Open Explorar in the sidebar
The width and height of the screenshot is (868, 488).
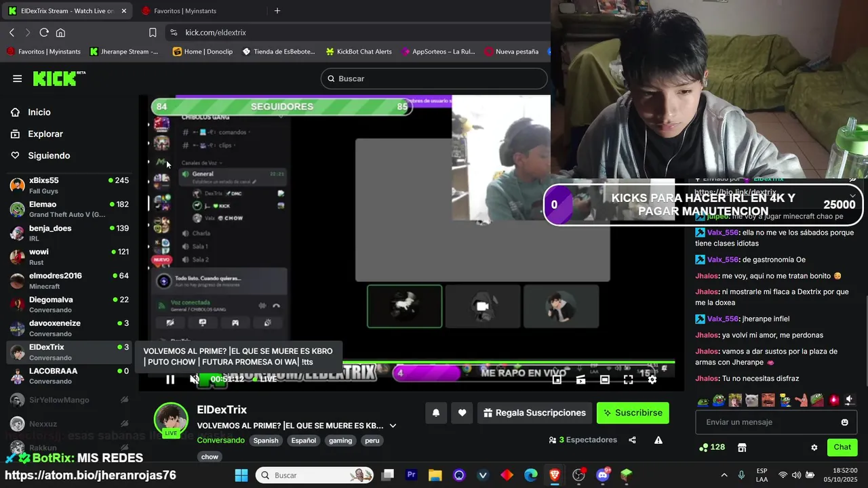pos(45,134)
